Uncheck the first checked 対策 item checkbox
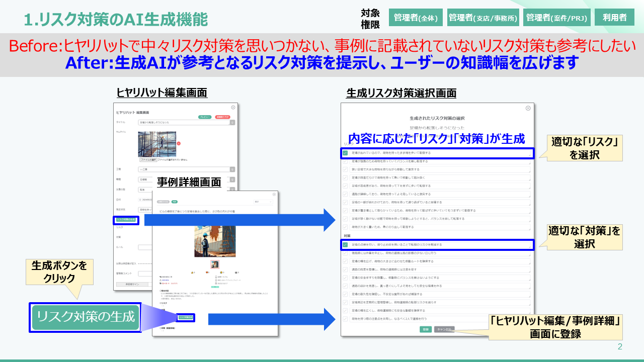The width and height of the screenshot is (644, 362). 345,245
